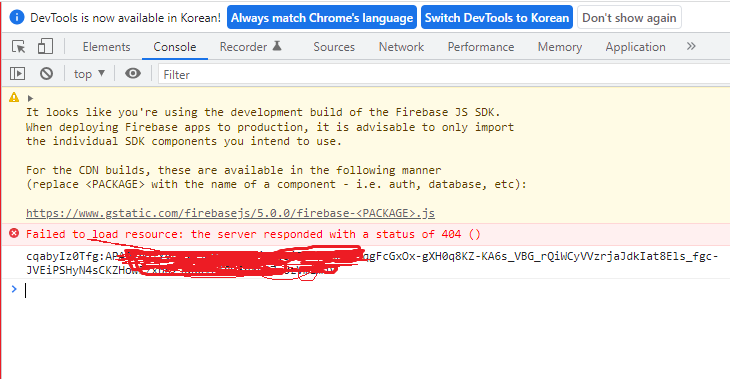The image size is (730, 379).
Task: Focus the console Filter input field
Action: point(444,74)
